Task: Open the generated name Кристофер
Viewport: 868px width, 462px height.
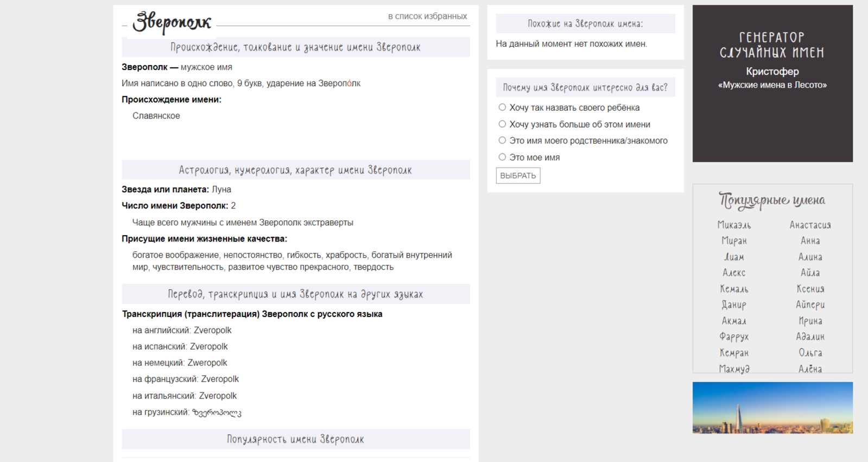Action: click(772, 71)
